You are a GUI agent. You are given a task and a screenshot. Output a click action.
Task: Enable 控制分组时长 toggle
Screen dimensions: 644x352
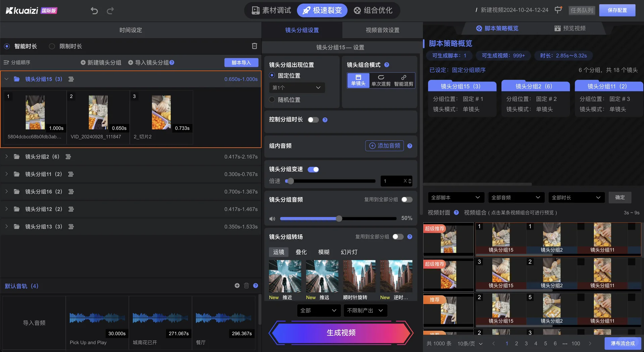coord(313,120)
